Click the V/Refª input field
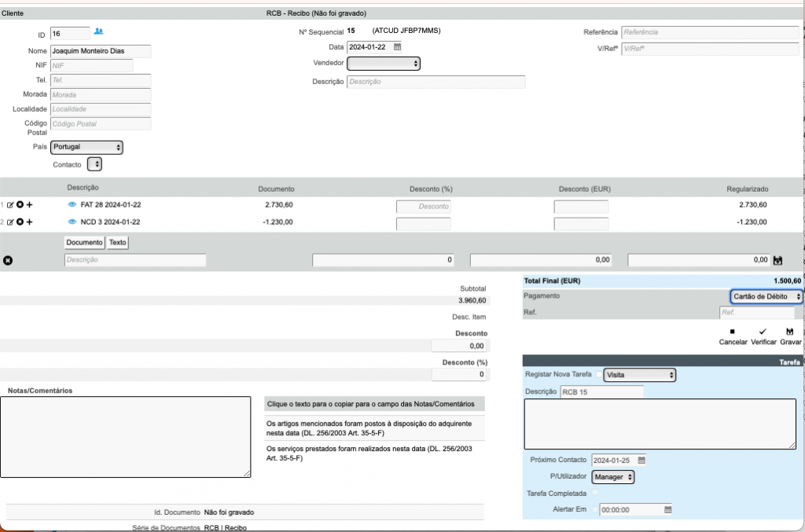 point(710,49)
